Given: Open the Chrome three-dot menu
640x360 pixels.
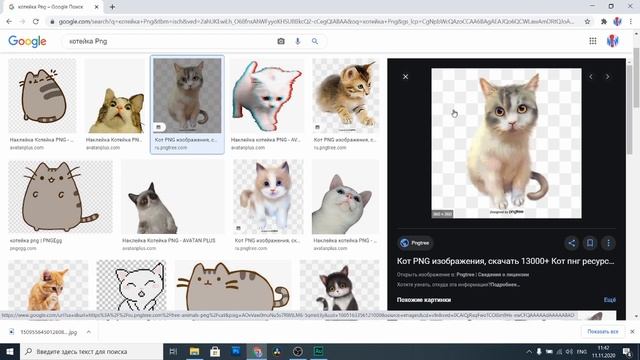Looking at the screenshot, I should 631,22.
